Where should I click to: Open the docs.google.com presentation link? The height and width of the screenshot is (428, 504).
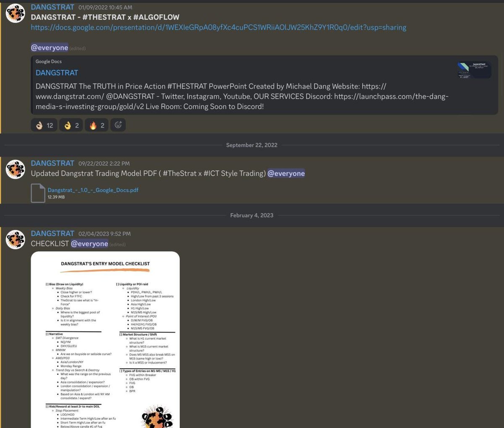[x=218, y=27]
